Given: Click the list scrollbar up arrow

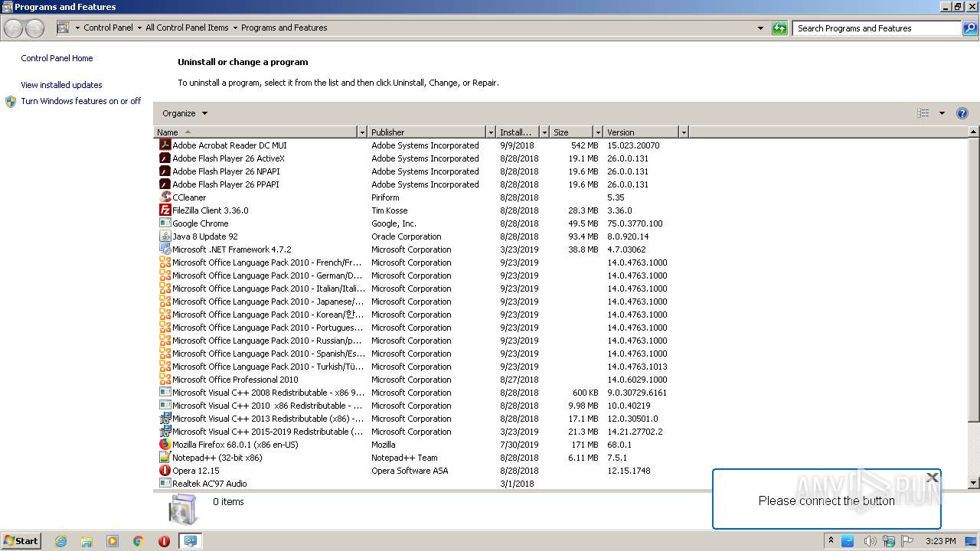Looking at the screenshot, I should [x=974, y=132].
